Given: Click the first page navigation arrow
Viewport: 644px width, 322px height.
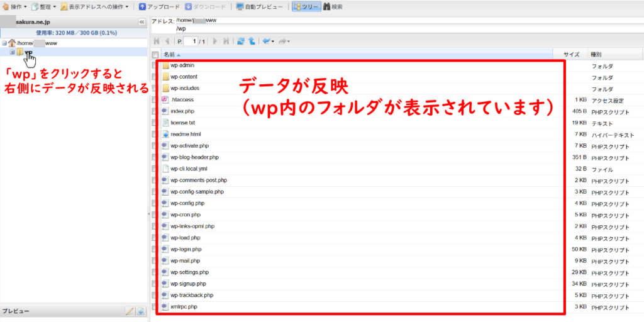Looking at the screenshot, I should tap(157, 42).
